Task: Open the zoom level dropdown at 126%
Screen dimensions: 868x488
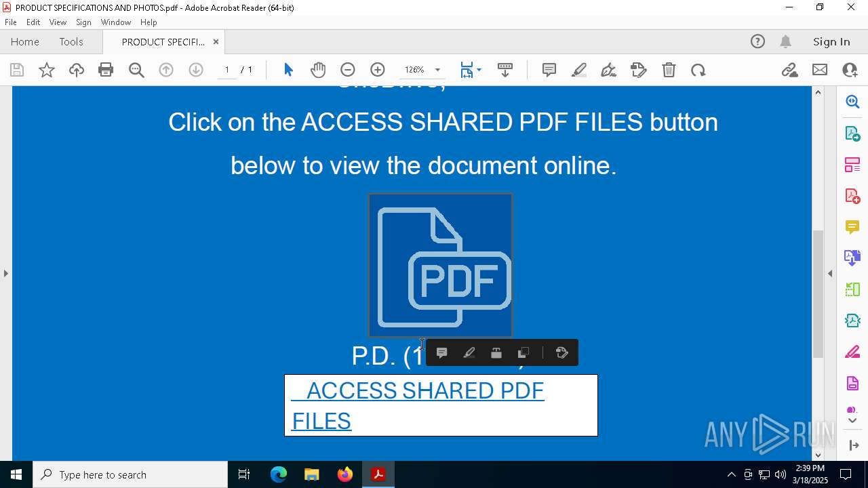Action: [x=422, y=70]
